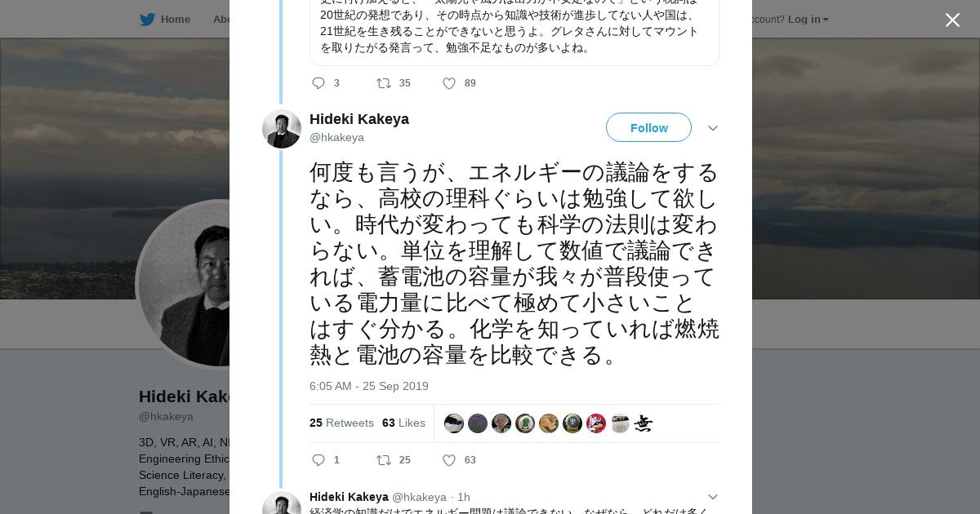
Task: Click the last liker's avatar with kanji symbol
Action: [644, 423]
